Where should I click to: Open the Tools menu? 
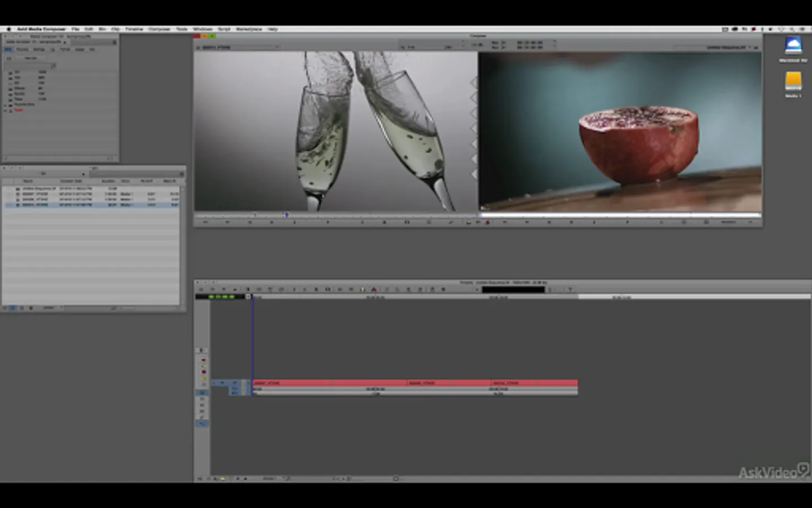coord(182,29)
